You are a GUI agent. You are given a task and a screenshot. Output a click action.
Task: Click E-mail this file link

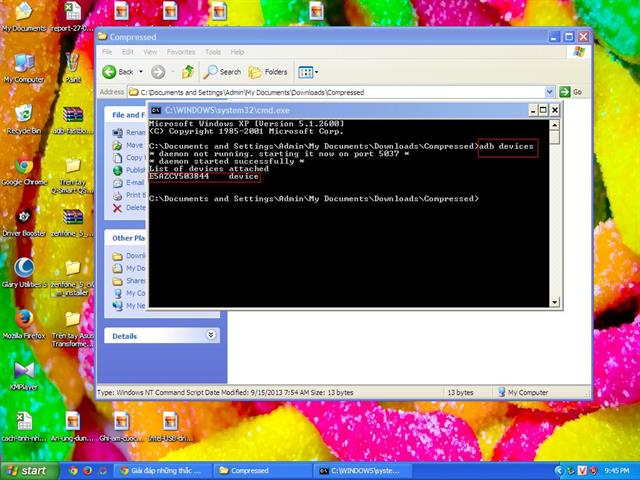pyautogui.click(x=129, y=182)
